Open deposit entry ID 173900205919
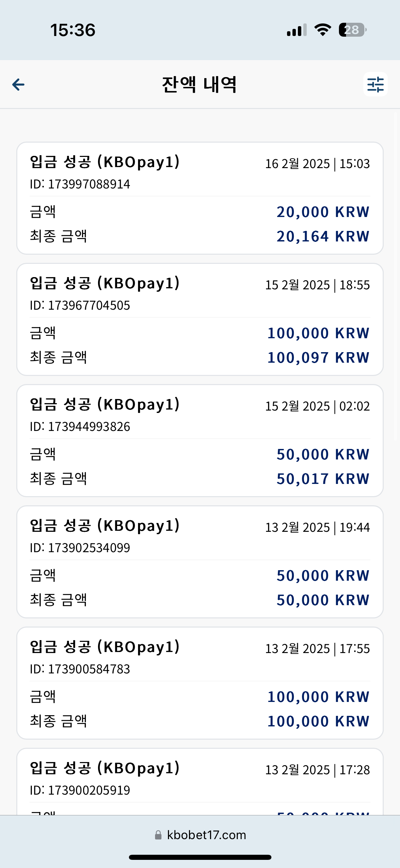The image size is (400, 868). 200,782
